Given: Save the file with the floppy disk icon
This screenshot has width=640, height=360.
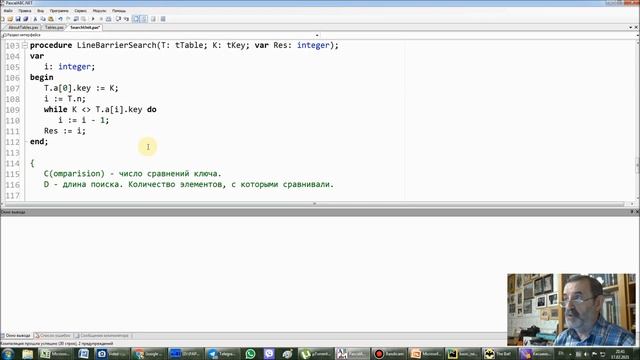Looking at the screenshot, I should click(x=18, y=19).
